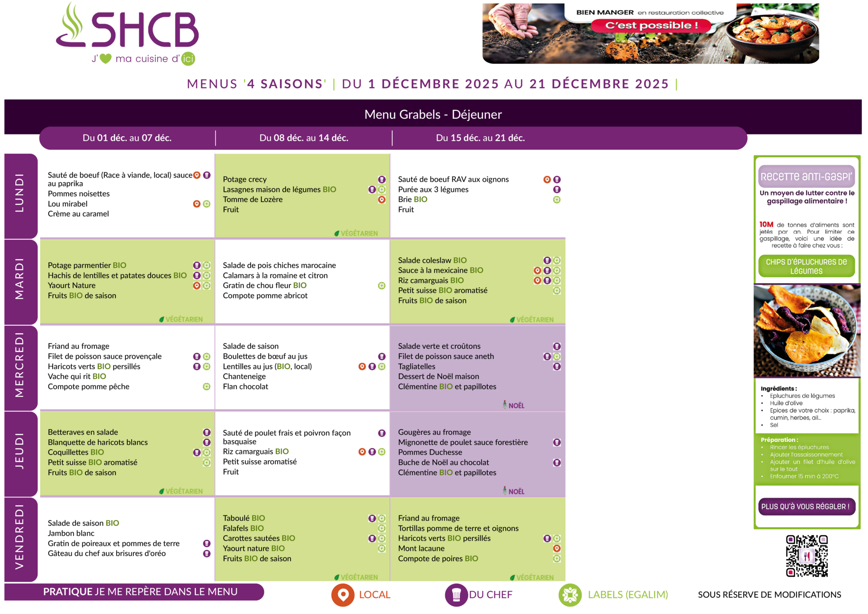Viewport: 868px width, 614px height.
Task: Click the label icon beside Compote pomme pêche
Action: pos(207,387)
